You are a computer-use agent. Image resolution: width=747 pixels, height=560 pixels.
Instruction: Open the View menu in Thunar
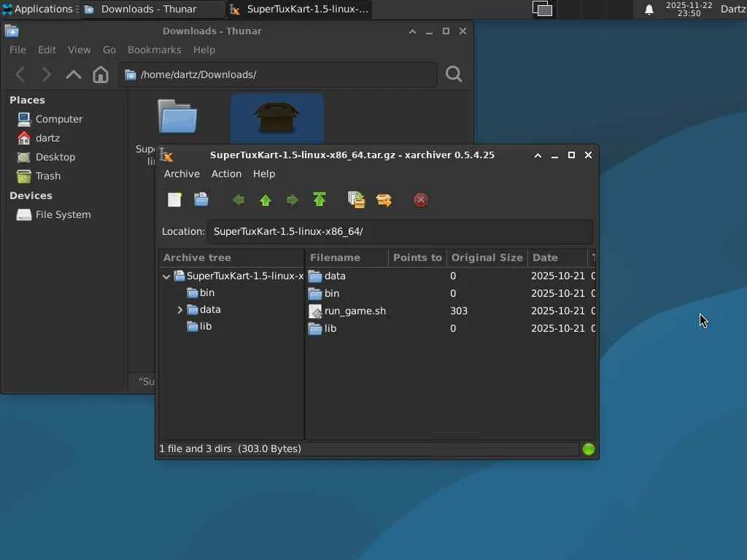pos(79,50)
